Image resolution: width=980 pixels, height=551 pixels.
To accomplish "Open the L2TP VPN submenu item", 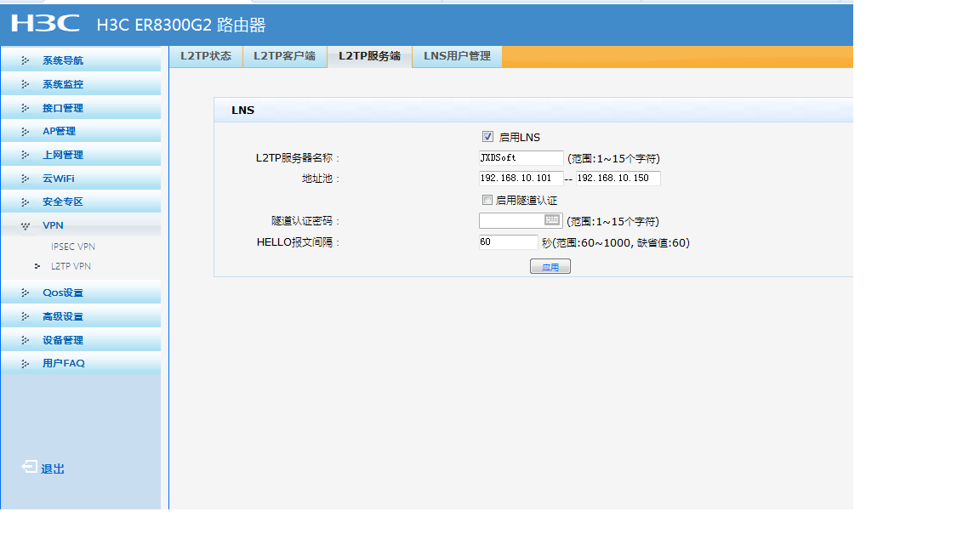I will (x=71, y=266).
